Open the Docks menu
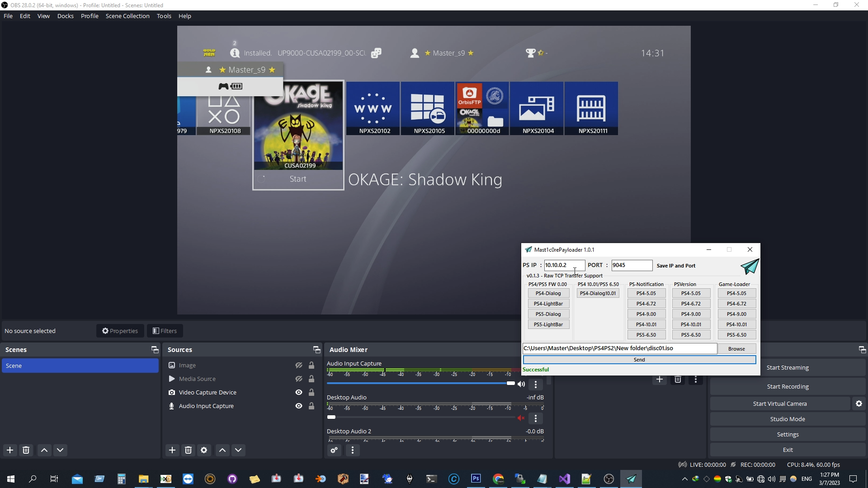868x488 pixels. pos(66,16)
